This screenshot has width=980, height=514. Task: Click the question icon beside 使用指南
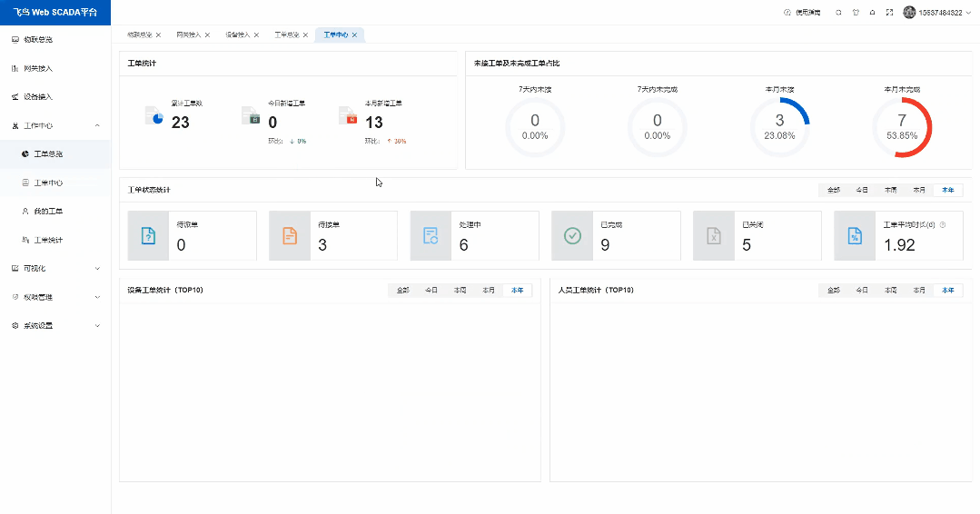[x=787, y=13]
